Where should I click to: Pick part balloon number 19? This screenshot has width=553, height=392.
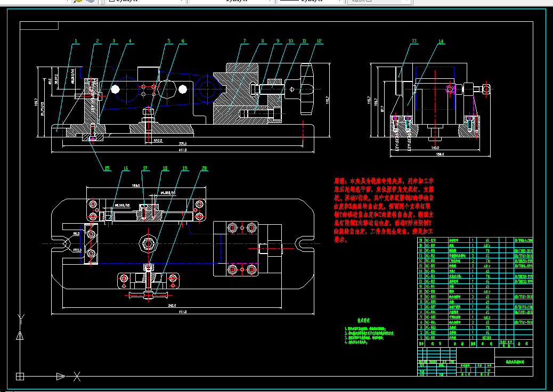(x=184, y=168)
